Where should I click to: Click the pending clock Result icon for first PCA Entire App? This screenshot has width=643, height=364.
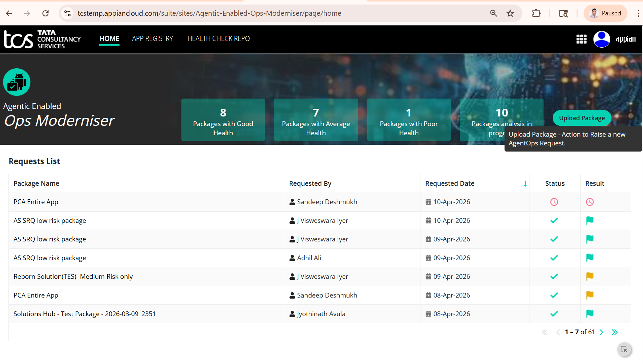pos(589,202)
